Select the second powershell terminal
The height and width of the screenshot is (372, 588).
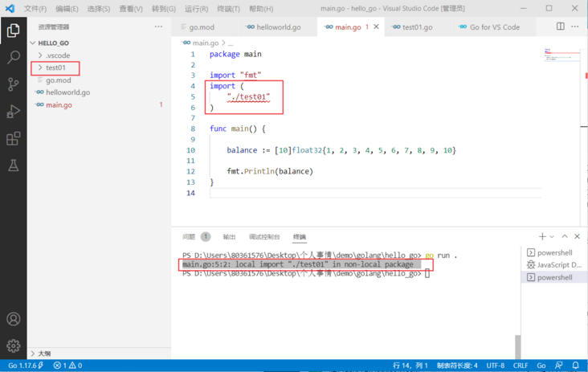point(554,277)
